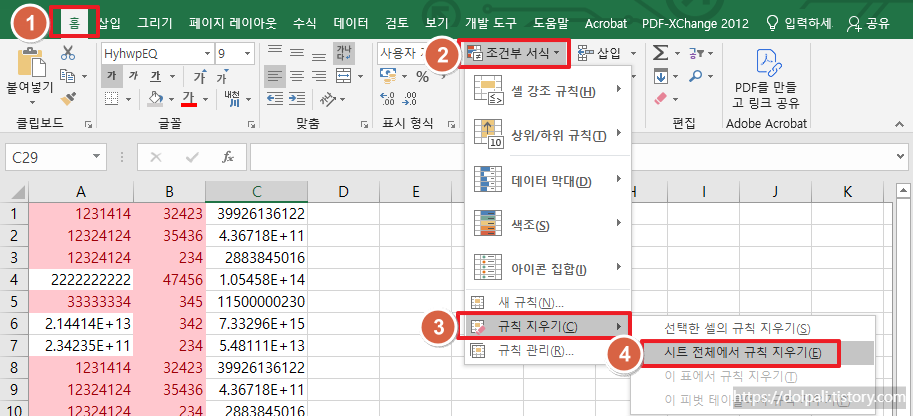Image resolution: width=913 pixels, height=416 pixels.
Task: Switch to the 데이터 tab
Action: [351, 23]
